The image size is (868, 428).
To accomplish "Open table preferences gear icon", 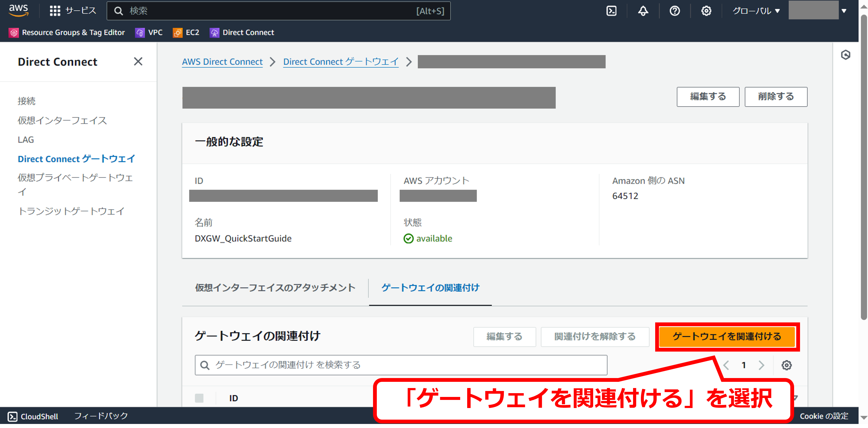I will 787,365.
